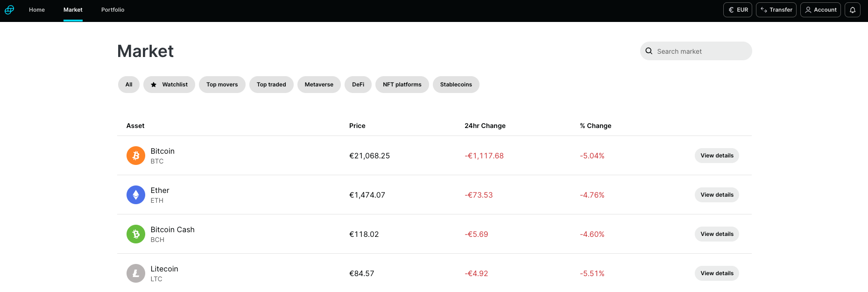Viewport: 868px width, 292px height.
Task: Click the Transfer button
Action: tap(776, 10)
